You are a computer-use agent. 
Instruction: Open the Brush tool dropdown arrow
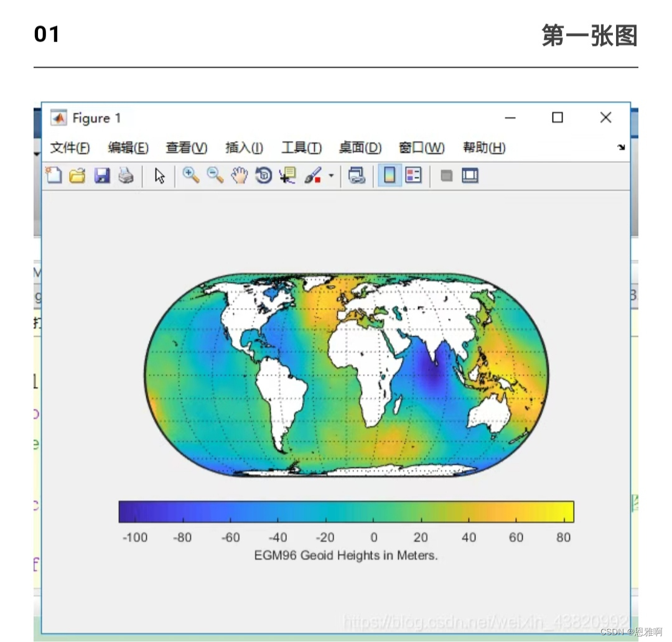click(331, 175)
